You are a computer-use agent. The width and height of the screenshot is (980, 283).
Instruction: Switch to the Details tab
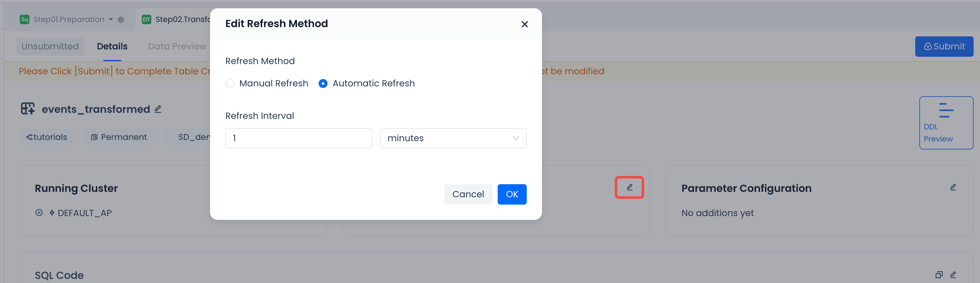[x=112, y=46]
